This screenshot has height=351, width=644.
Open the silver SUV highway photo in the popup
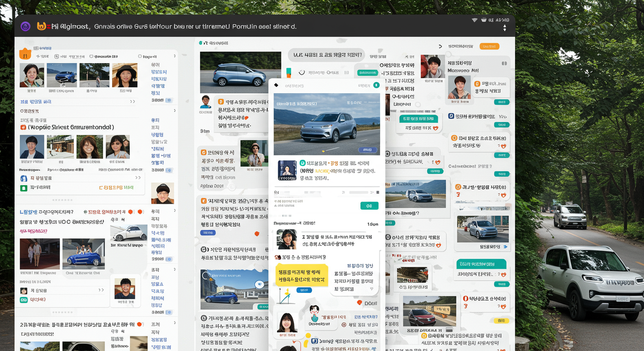click(327, 124)
